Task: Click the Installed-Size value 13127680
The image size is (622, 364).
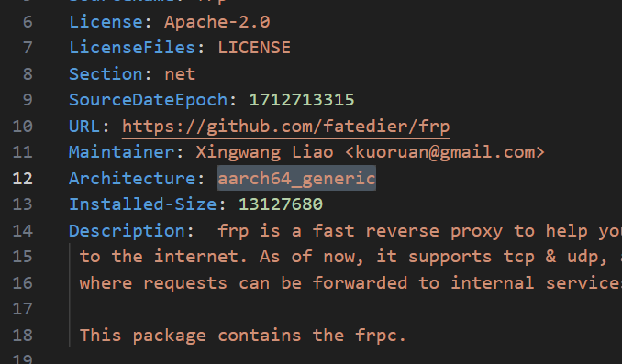Action: [x=281, y=204]
